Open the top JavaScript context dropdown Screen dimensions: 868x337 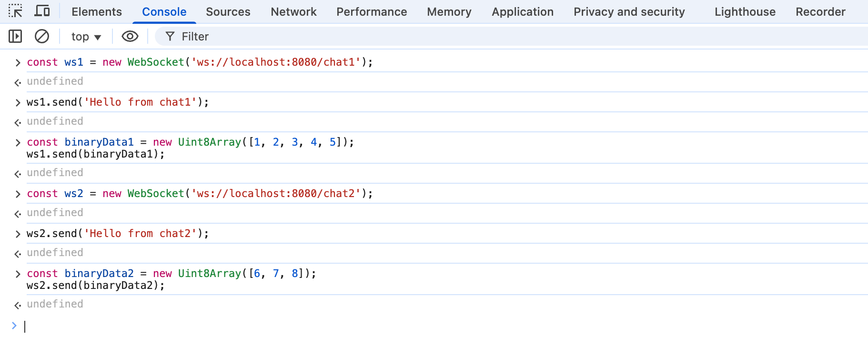click(x=86, y=37)
